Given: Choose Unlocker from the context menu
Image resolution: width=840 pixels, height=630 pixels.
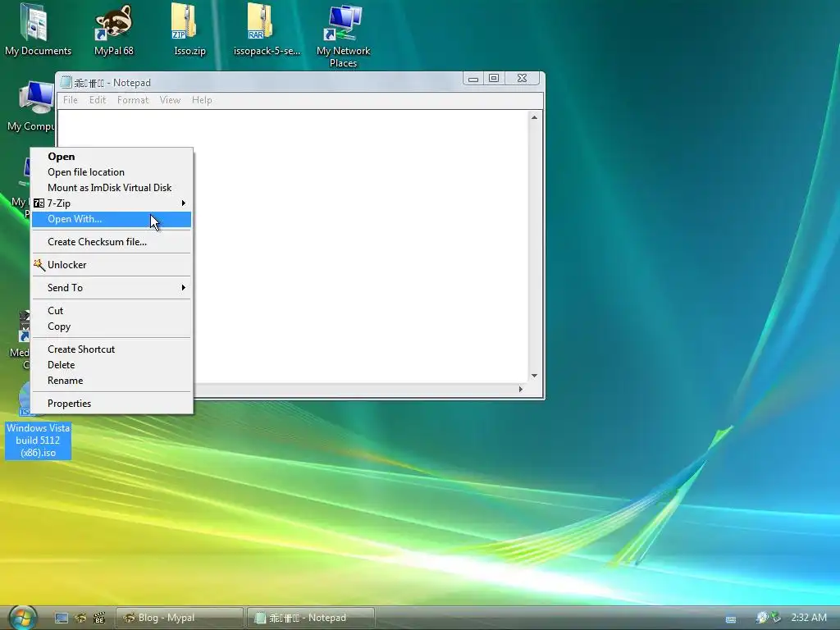Looking at the screenshot, I should 112,265.
